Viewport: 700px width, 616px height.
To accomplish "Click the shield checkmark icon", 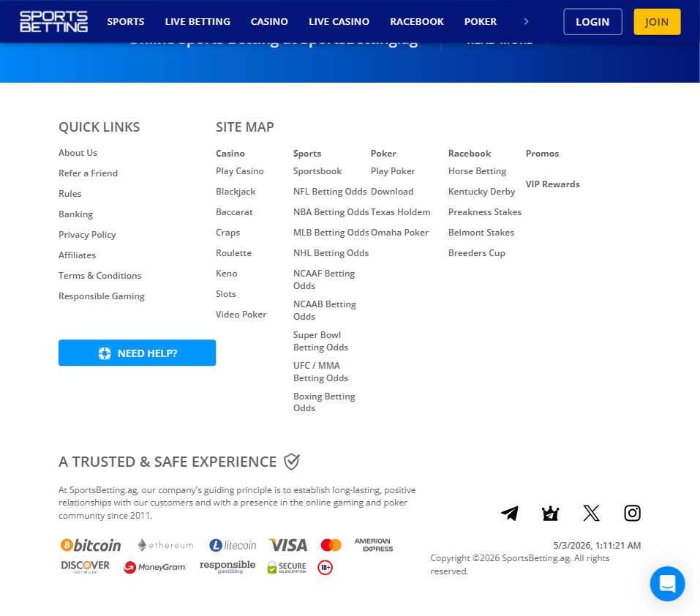I will (x=292, y=462).
